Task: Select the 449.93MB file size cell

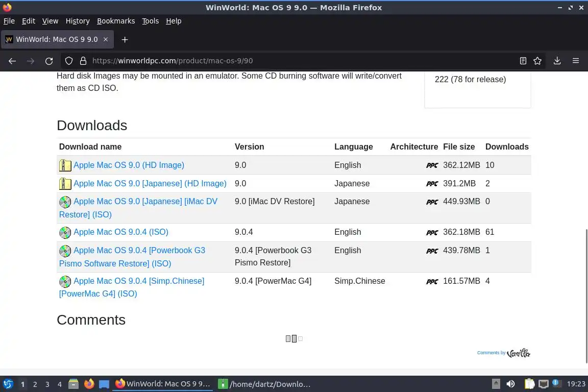Action: [461, 202]
